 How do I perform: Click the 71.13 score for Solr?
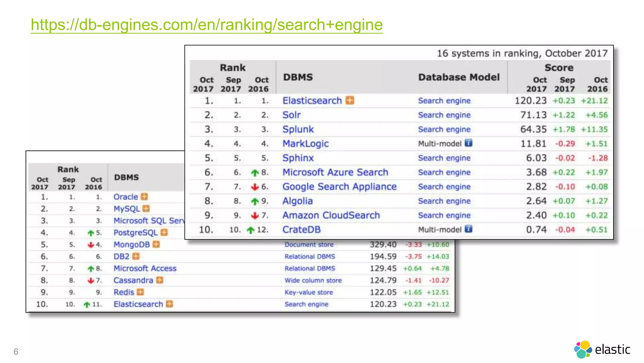(x=533, y=115)
